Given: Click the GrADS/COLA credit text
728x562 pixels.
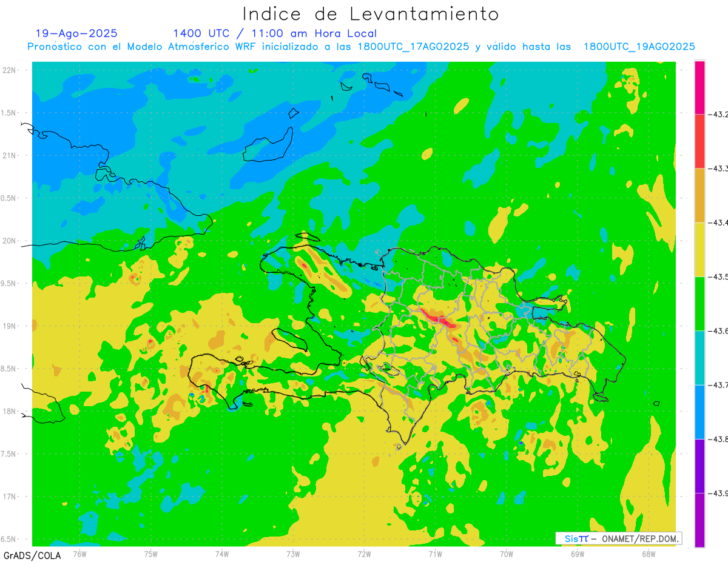Looking at the screenshot, I should [32, 555].
